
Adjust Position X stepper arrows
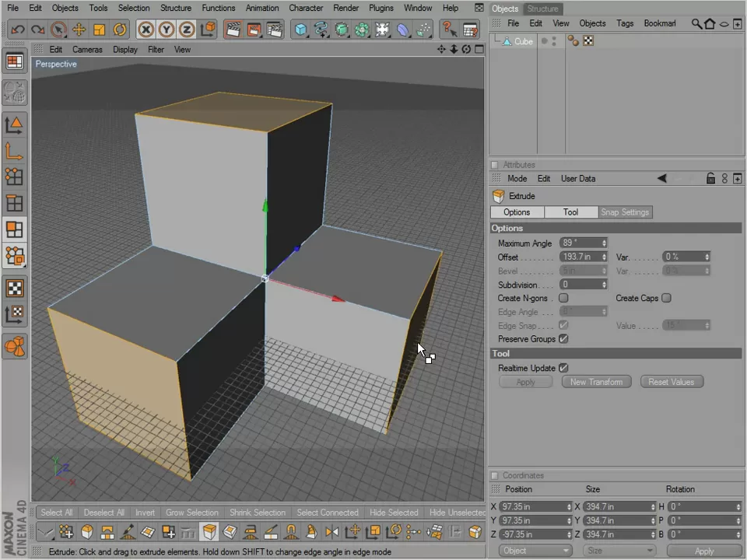click(569, 506)
